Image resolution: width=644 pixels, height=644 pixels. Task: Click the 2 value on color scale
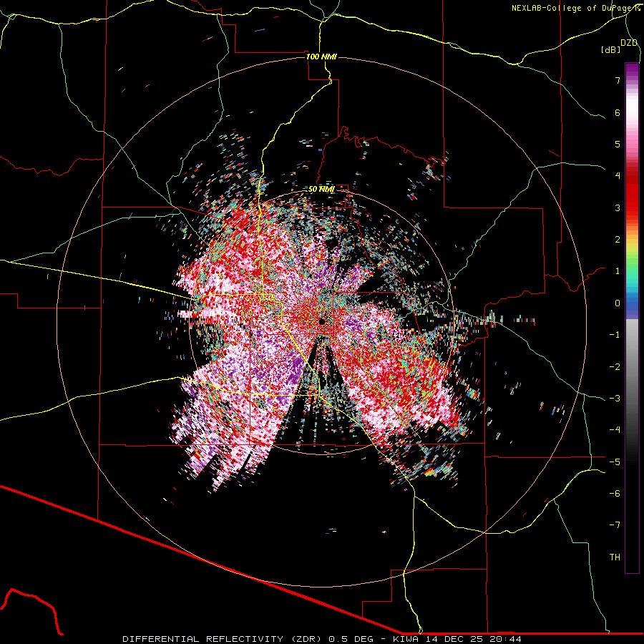click(618, 240)
